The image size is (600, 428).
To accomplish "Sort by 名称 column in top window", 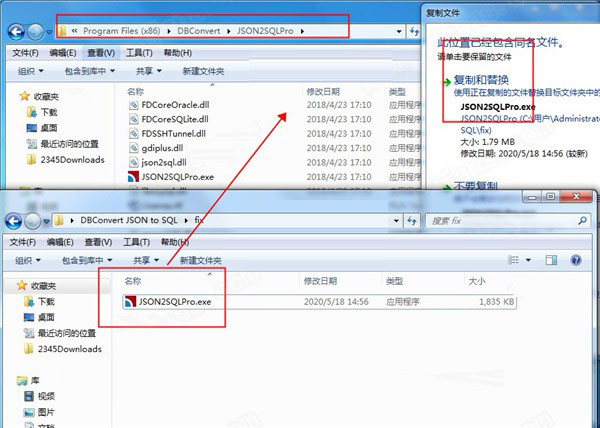I will (135, 91).
